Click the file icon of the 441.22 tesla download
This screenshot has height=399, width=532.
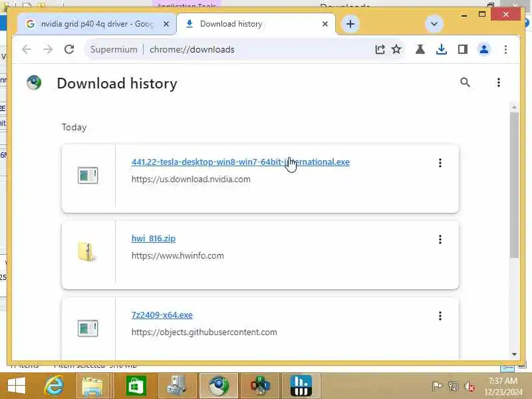88,176
